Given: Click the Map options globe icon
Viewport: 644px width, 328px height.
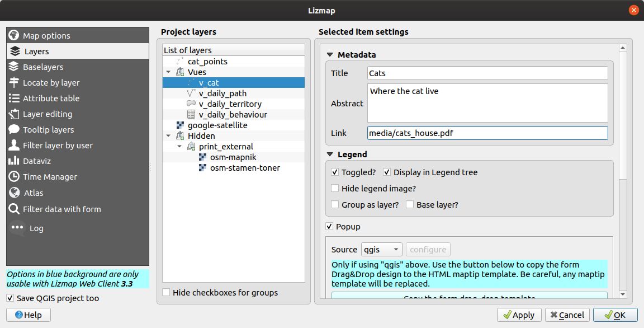Looking at the screenshot, I should (x=14, y=35).
